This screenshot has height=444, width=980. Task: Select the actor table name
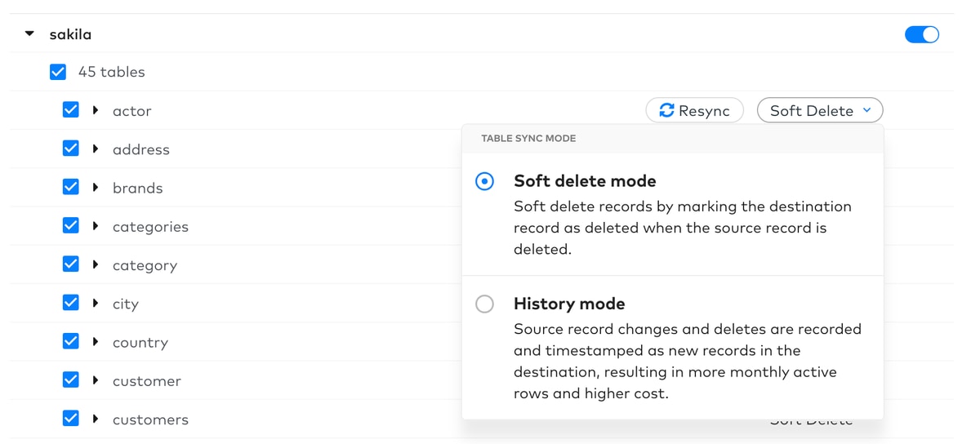[x=132, y=111]
